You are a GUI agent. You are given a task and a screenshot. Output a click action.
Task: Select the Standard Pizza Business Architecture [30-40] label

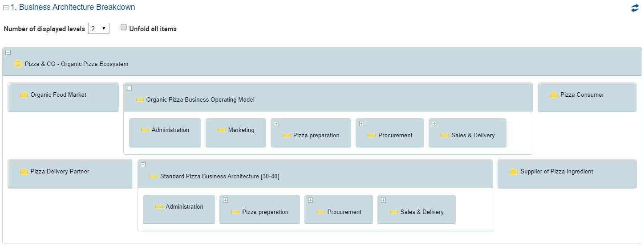tap(219, 177)
